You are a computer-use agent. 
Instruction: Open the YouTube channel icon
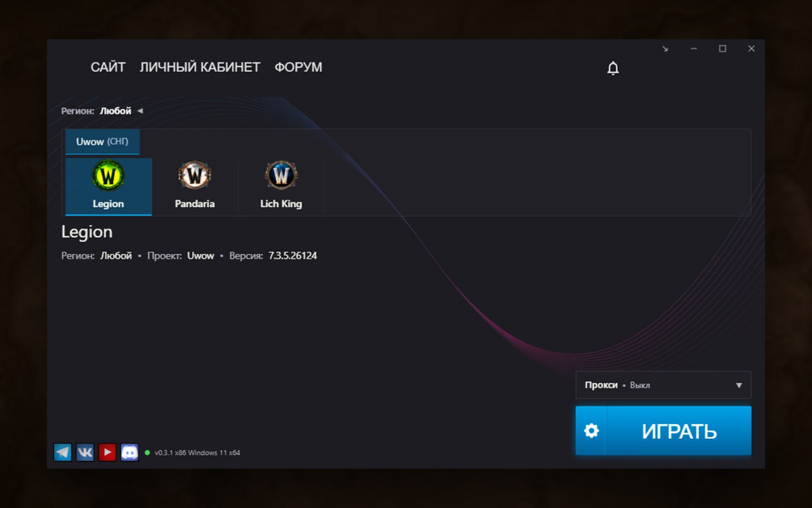click(107, 452)
